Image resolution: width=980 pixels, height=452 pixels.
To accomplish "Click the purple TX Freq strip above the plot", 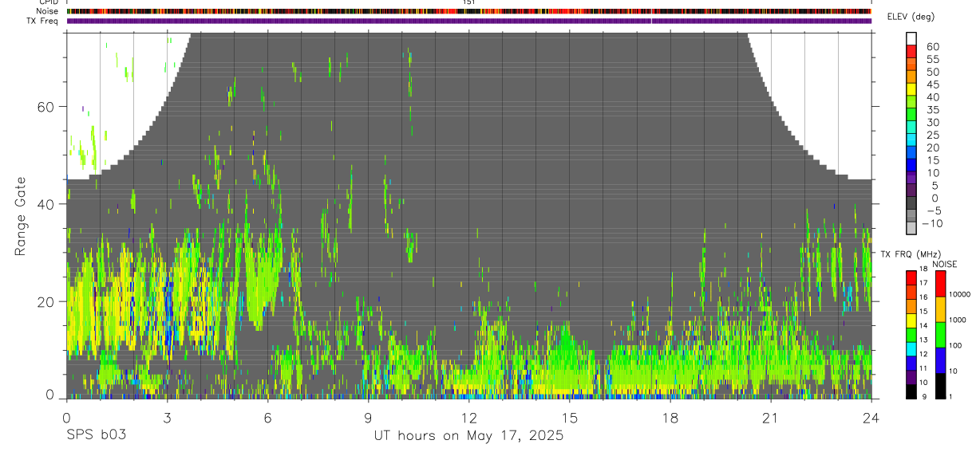I will pyautogui.click(x=469, y=21).
